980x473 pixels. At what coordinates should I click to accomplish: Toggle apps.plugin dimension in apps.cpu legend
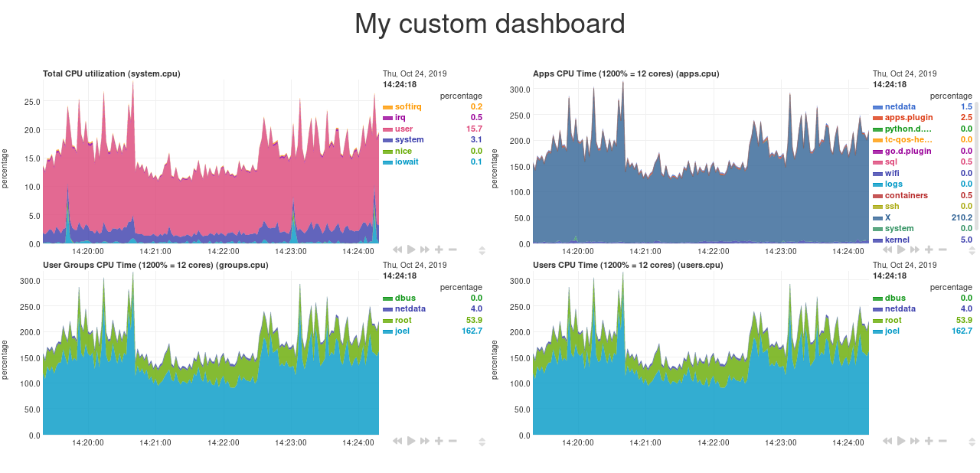(909, 118)
